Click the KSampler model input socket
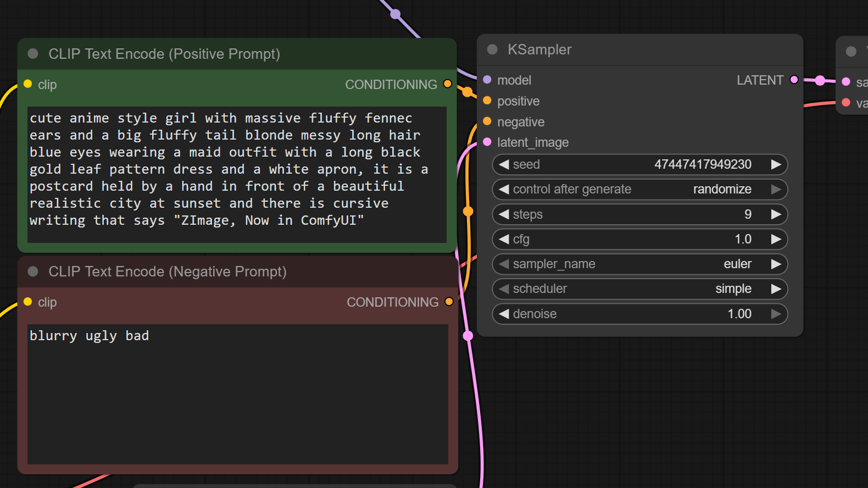 tap(487, 80)
